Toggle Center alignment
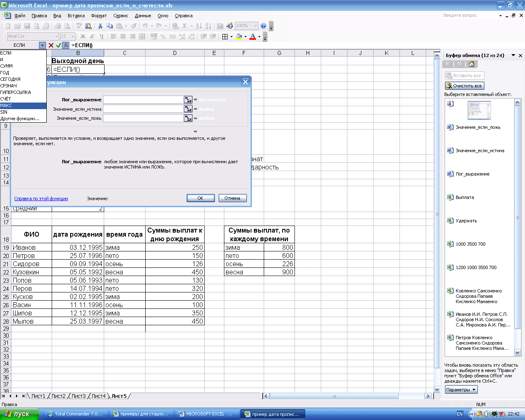The height and width of the screenshot is (420, 525). [x=123, y=37]
